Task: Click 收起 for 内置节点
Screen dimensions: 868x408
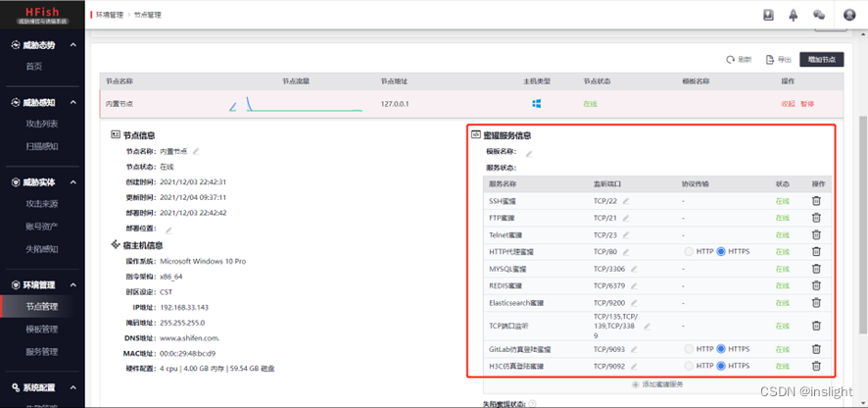Action: pyautogui.click(x=788, y=104)
